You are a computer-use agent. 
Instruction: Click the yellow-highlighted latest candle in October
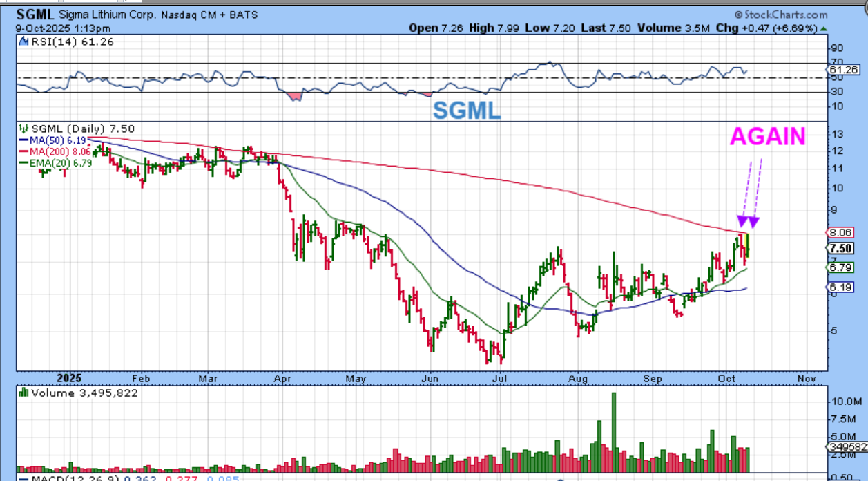[748, 247]
